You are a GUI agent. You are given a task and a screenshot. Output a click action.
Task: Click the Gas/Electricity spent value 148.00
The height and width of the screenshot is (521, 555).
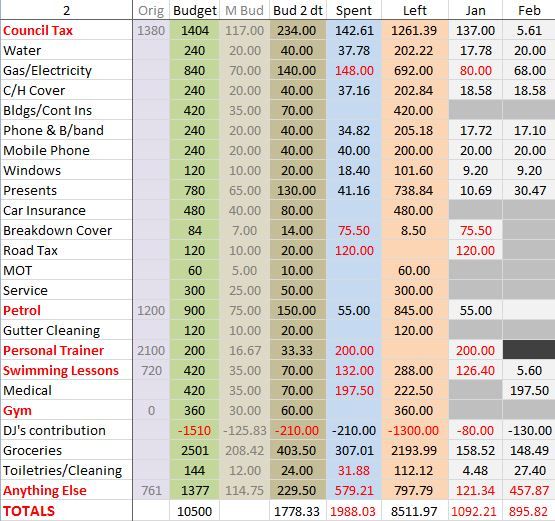tap(354, 70)
